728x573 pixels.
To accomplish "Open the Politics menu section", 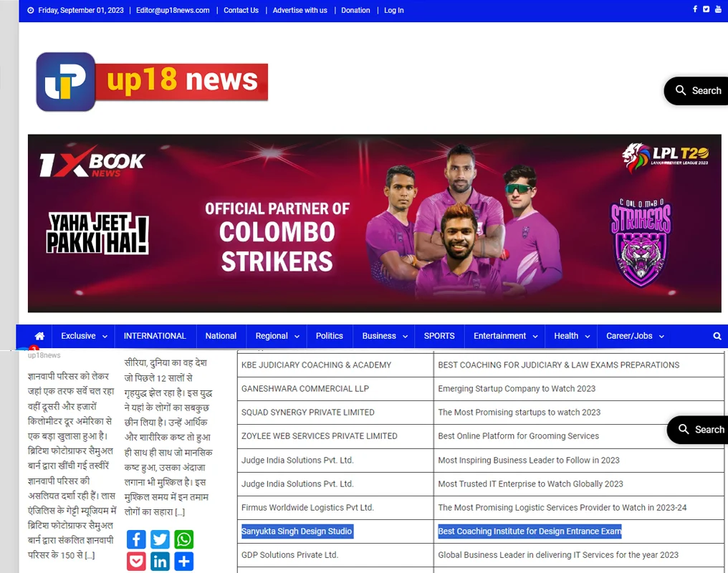I will pyautogui.click(x=330, y=336).
